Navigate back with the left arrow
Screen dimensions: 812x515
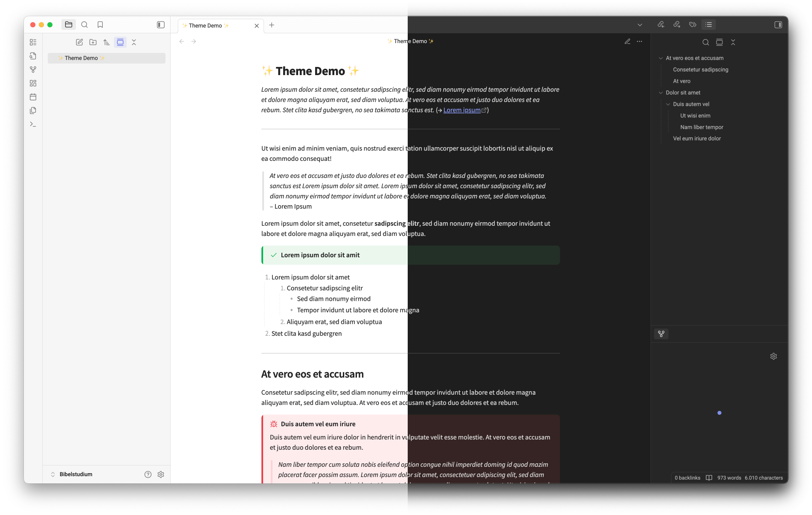point(182,41)
